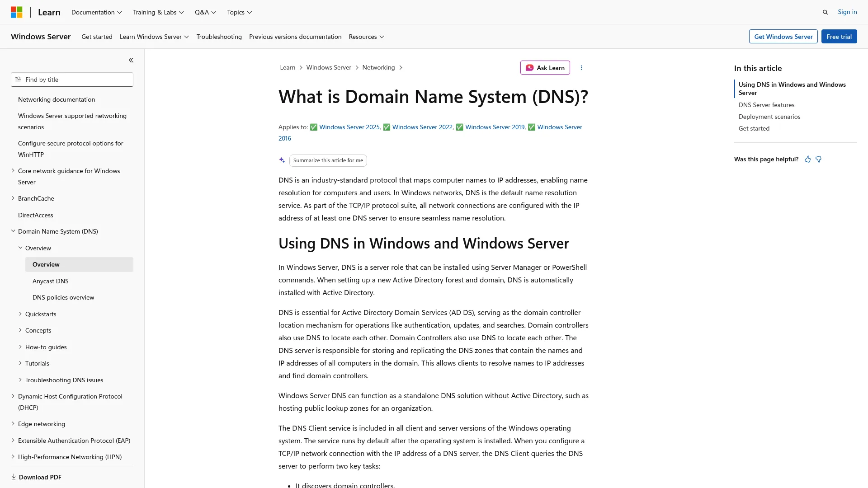868x488 pixels.
Task: Select Configure secure protocol options for WinHTTP
Action: pos(71,149)
